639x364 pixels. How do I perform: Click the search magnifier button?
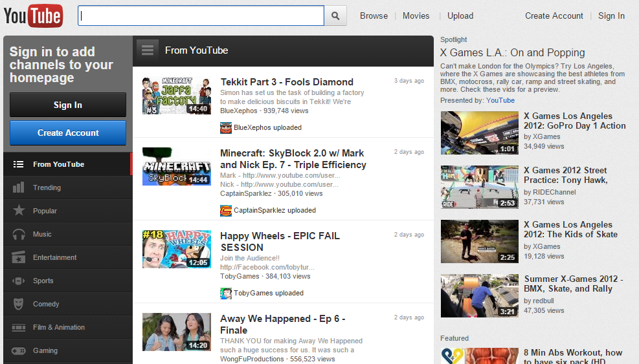point(335,16)
